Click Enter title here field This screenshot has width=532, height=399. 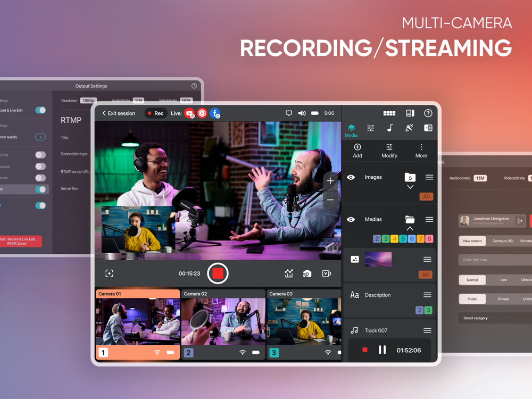(x=495, y=260)
